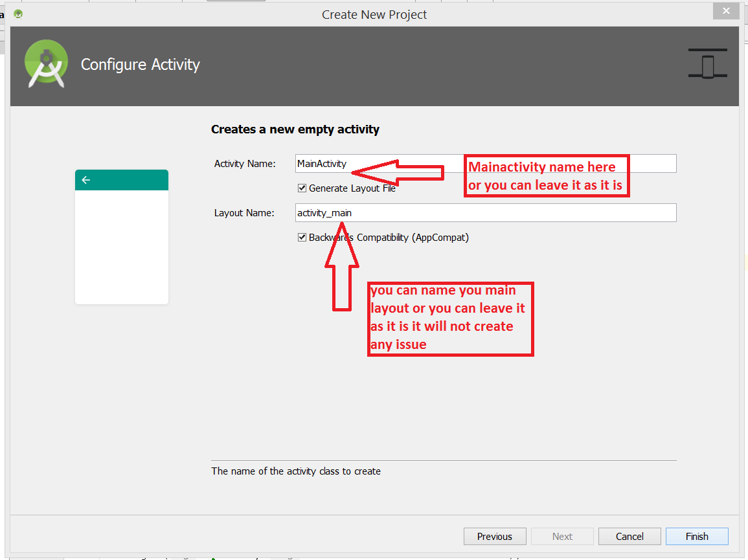Cancel the new project wizard
The image size is (748, 560).
[629, 536]
